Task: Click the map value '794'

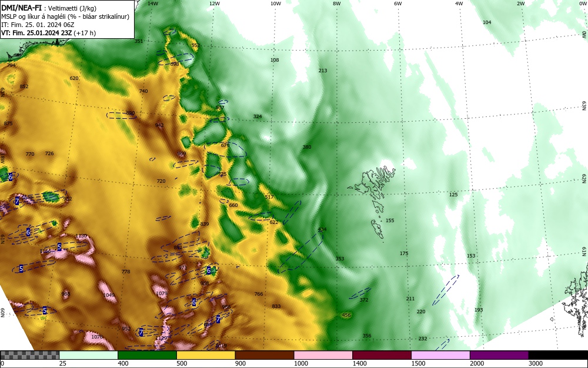Action: pos(11,65)
